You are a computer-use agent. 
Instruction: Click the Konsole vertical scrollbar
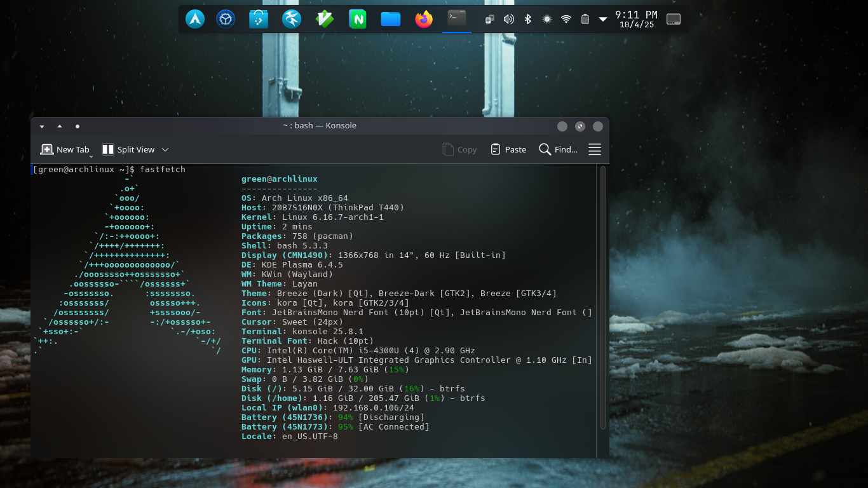coord(603,297)
